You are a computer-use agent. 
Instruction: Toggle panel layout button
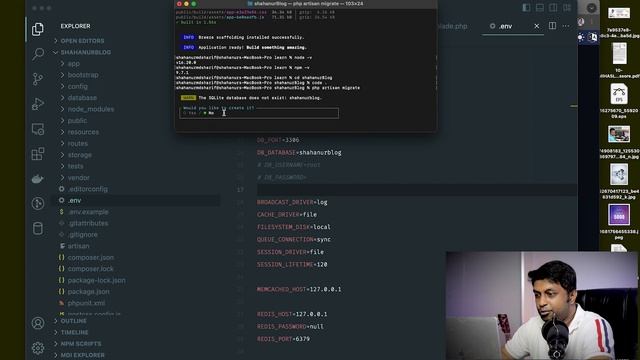point(540,8)
